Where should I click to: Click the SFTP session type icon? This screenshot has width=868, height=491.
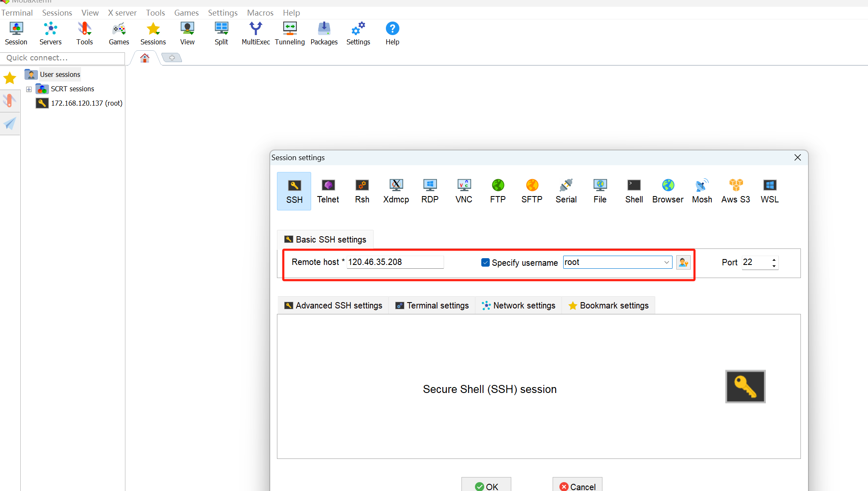click(x=532, y=190)
